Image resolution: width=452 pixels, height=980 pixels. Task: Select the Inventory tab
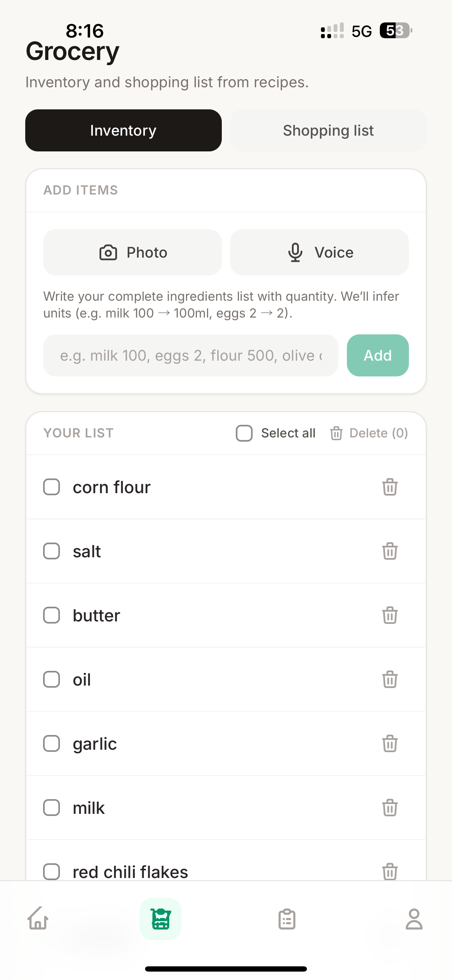123,130
